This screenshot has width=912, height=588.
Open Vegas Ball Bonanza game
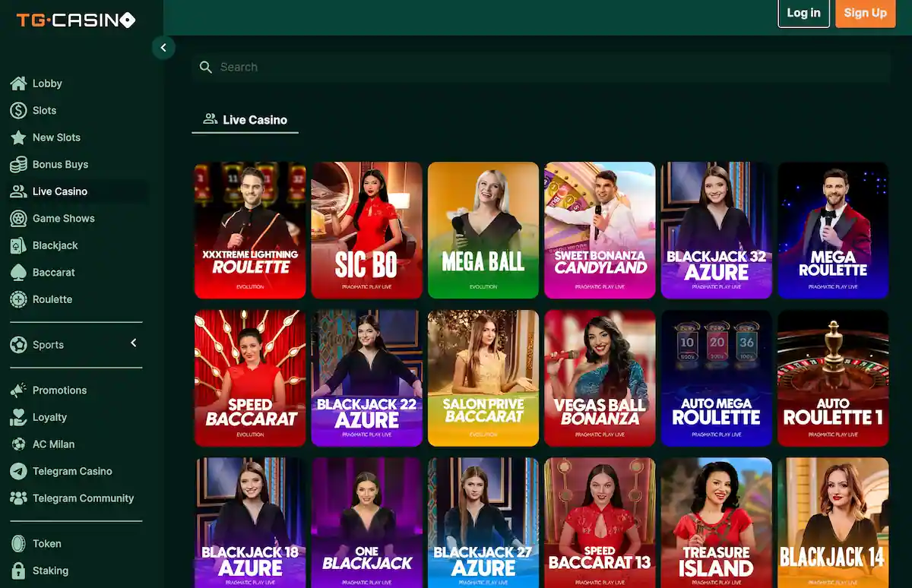point(600,378)
